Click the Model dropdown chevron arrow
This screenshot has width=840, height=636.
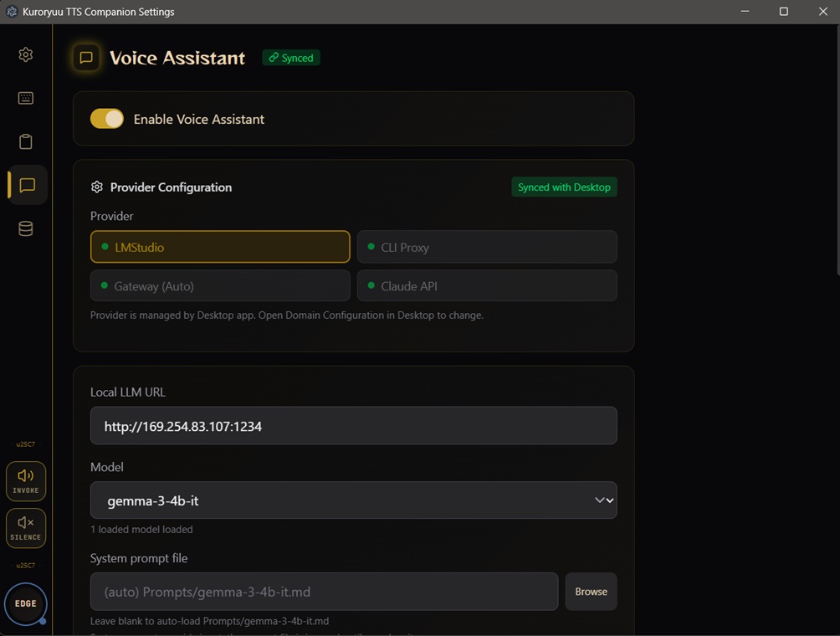click(x=604, y=500)
